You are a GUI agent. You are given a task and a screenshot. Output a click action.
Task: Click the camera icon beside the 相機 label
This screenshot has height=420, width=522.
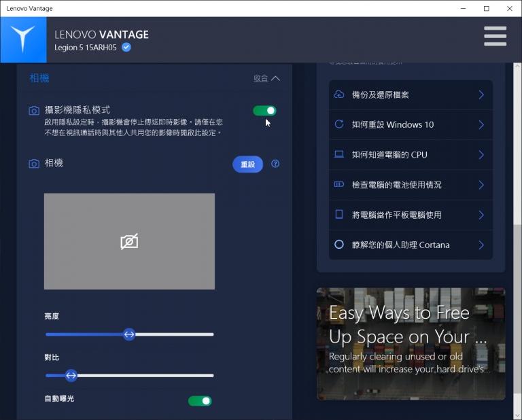(x=34, y=163)
